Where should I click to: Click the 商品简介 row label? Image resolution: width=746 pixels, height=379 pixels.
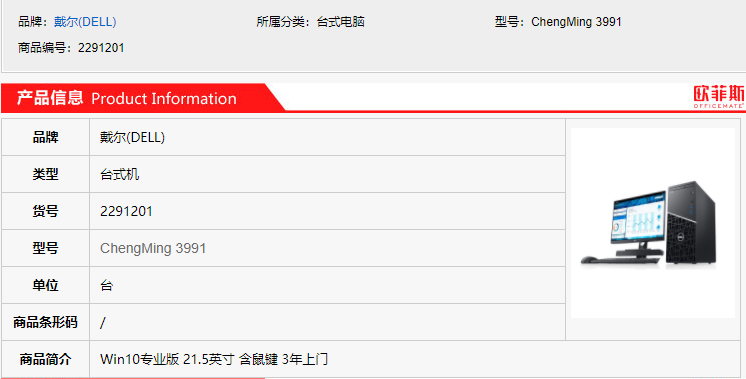pyautogui.click(x=45, y=359)
